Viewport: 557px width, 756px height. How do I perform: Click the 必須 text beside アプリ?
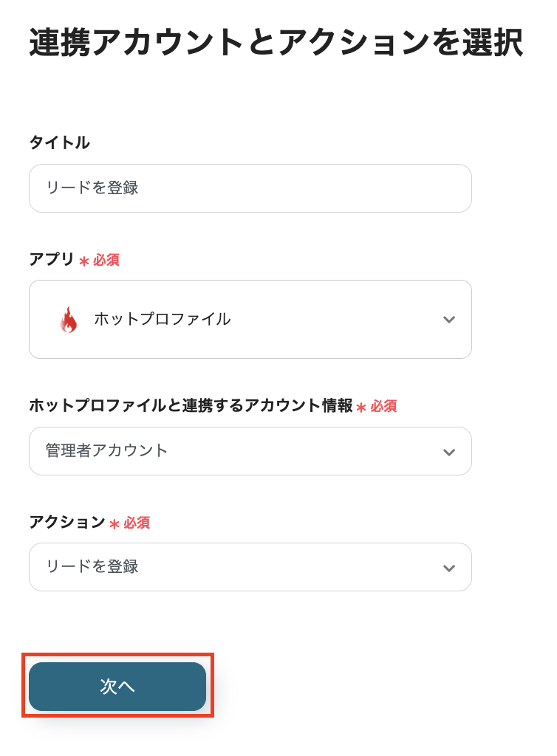(x=106, y=260)
